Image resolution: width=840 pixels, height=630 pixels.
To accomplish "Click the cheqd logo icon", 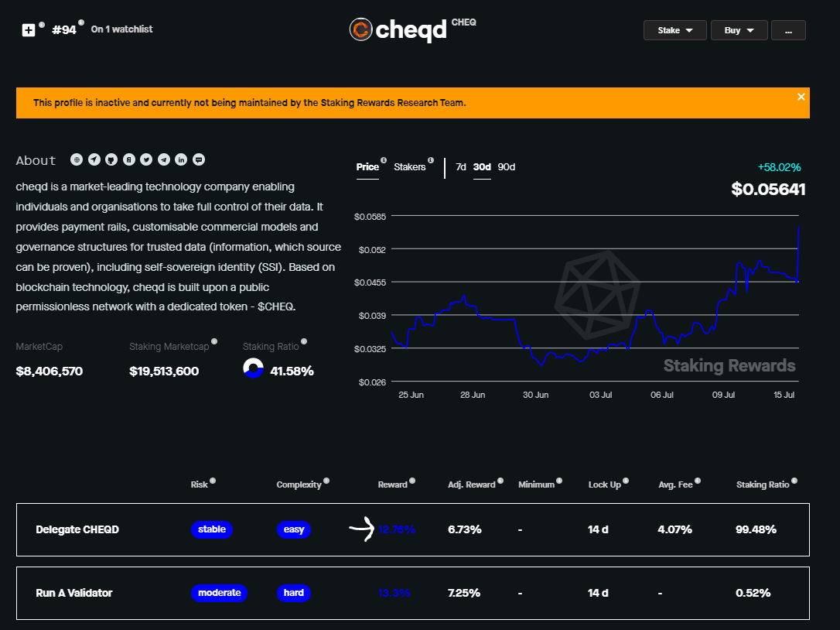I will (360, 29).
